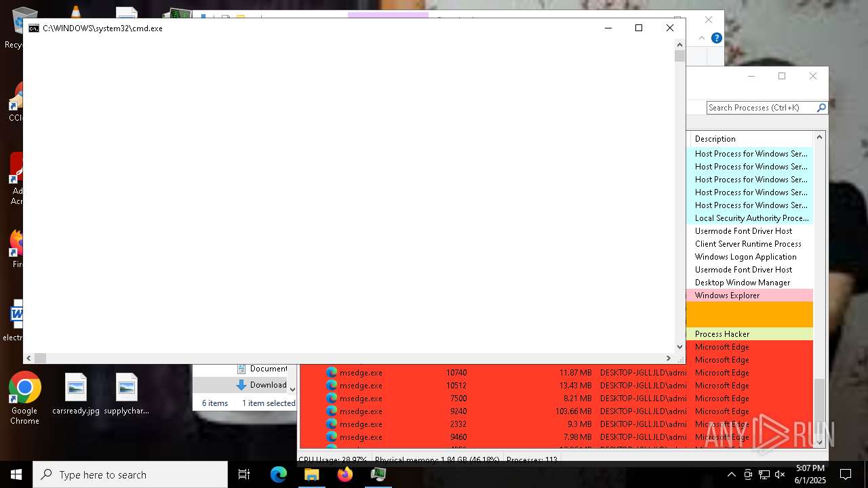Open Documents folder in Explorer navigation pane
This screenshot has width=868, height=488.
tap(262, 369)
